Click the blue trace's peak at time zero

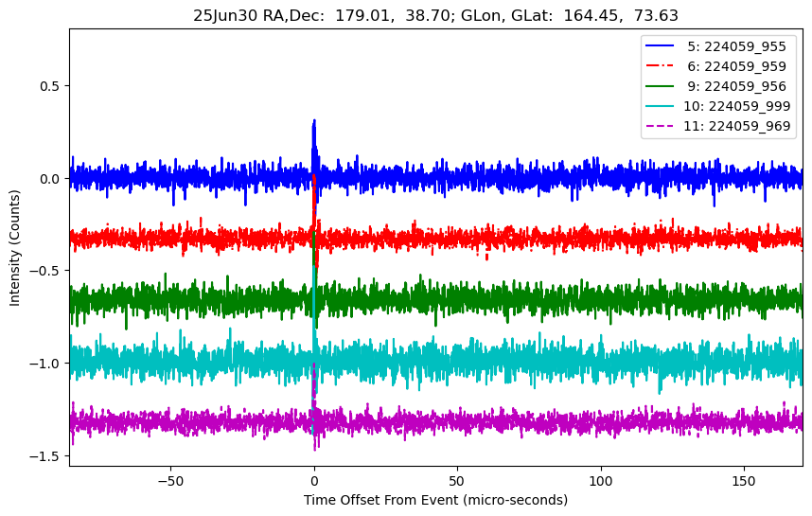pos(314,122)
